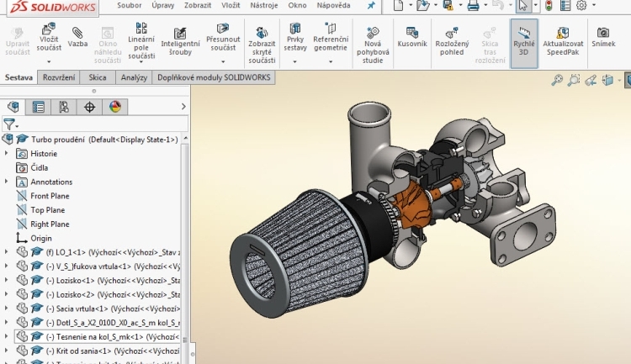Viewport: 631px width, 364px height.
Task: Click Zoom to area icon
Action: coord(574,81)
